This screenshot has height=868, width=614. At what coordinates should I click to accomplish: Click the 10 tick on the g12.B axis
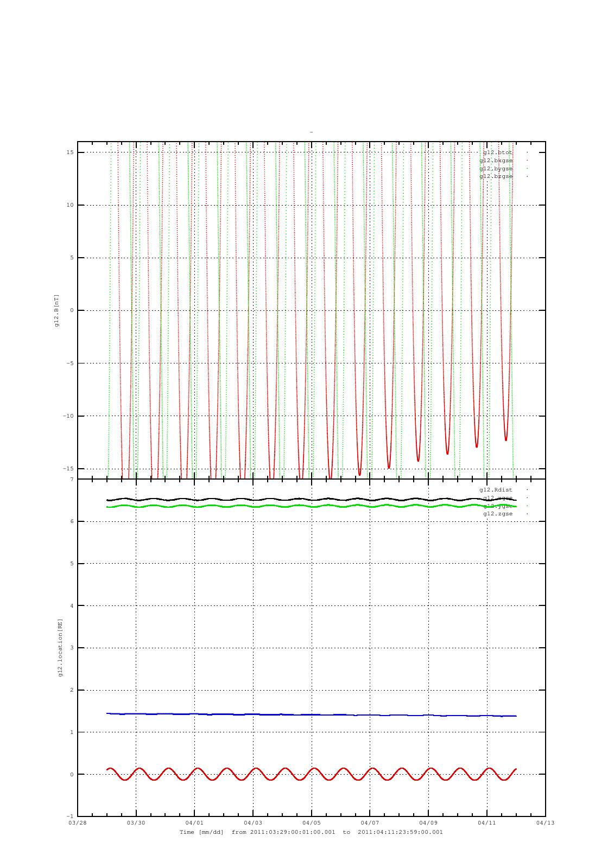tap(71, 205)
